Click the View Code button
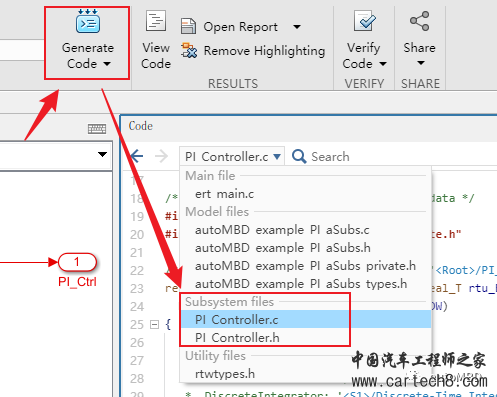This screenshot has height=397, width=497. 156,39
